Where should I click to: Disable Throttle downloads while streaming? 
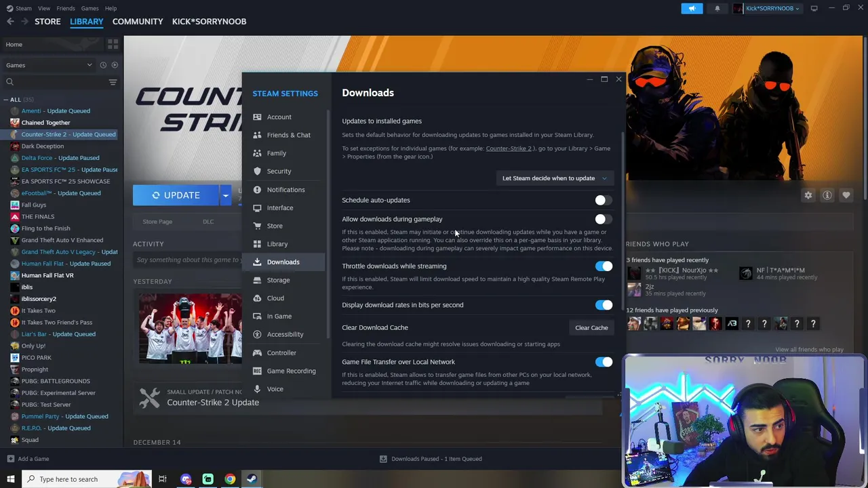[x=604, y=266]
